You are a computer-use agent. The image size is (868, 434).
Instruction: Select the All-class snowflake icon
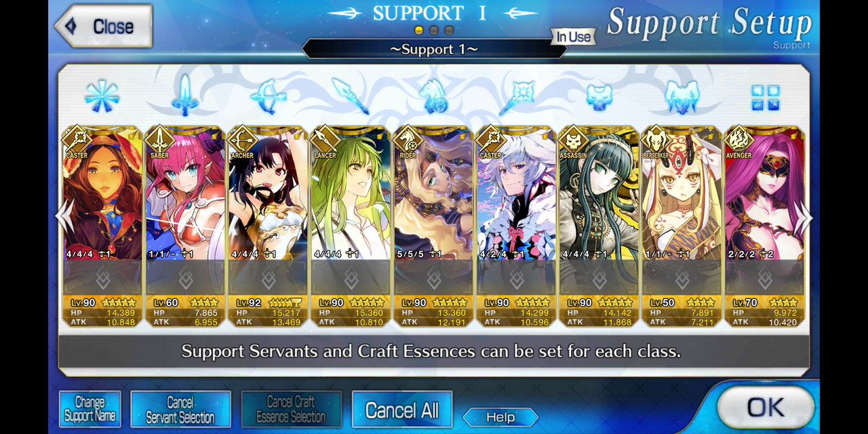(x=102, y=96)
